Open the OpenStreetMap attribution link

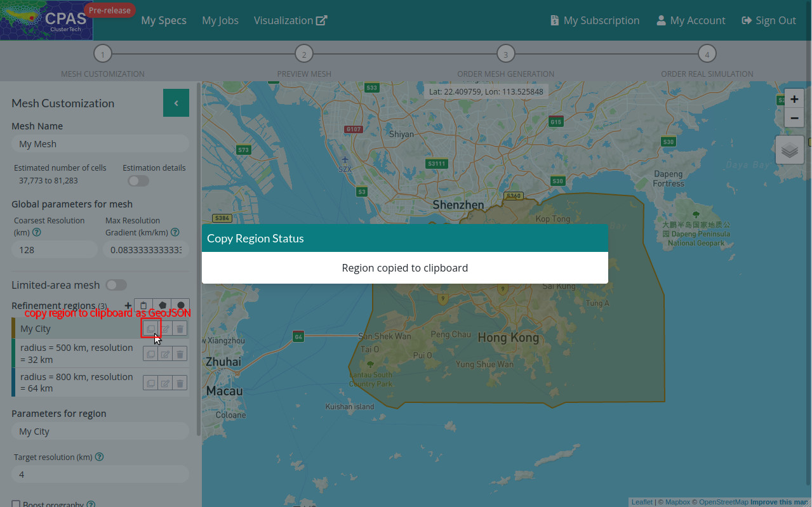tap(724, 502)
